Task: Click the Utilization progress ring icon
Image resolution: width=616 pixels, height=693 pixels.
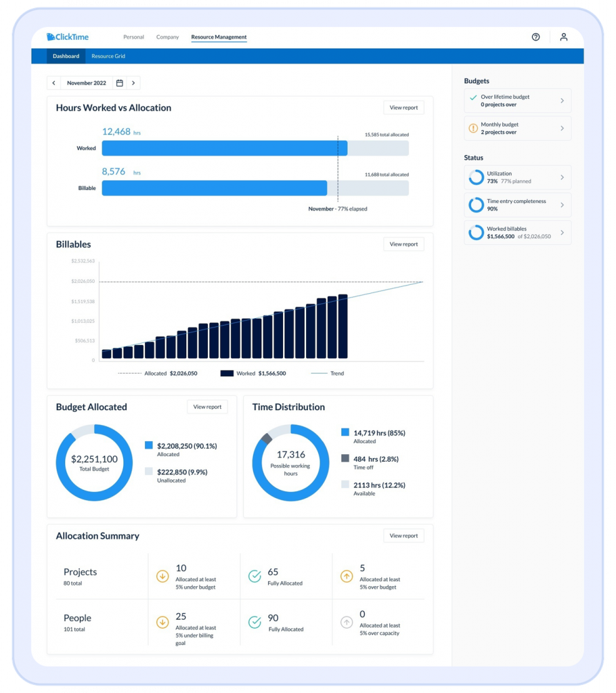Action: 477,177
